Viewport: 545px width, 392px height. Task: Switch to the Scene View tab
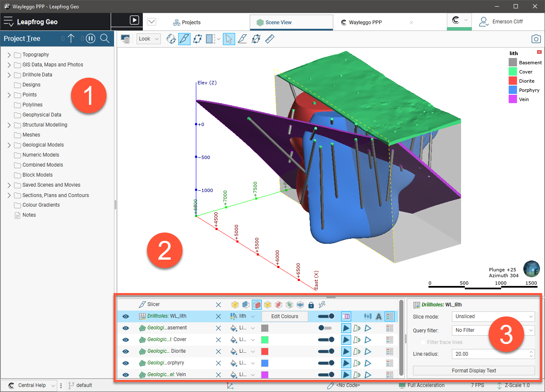click(292, 23)
